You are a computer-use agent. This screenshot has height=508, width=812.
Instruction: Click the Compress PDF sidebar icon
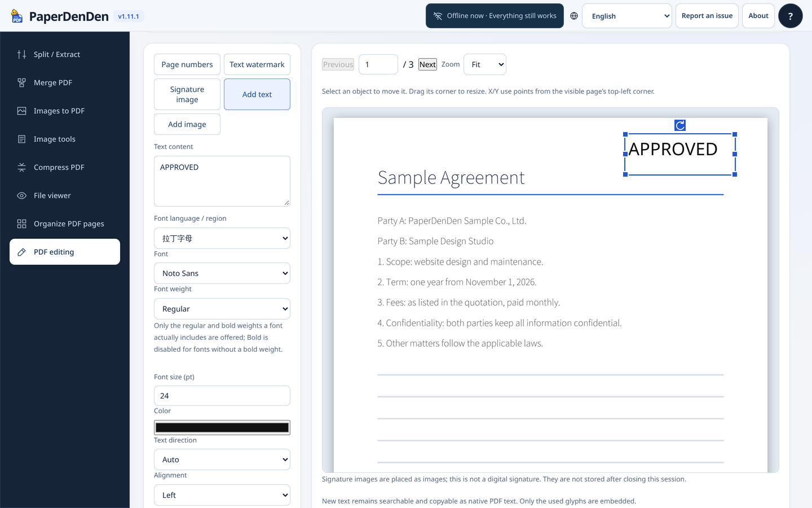click(21, 167)
